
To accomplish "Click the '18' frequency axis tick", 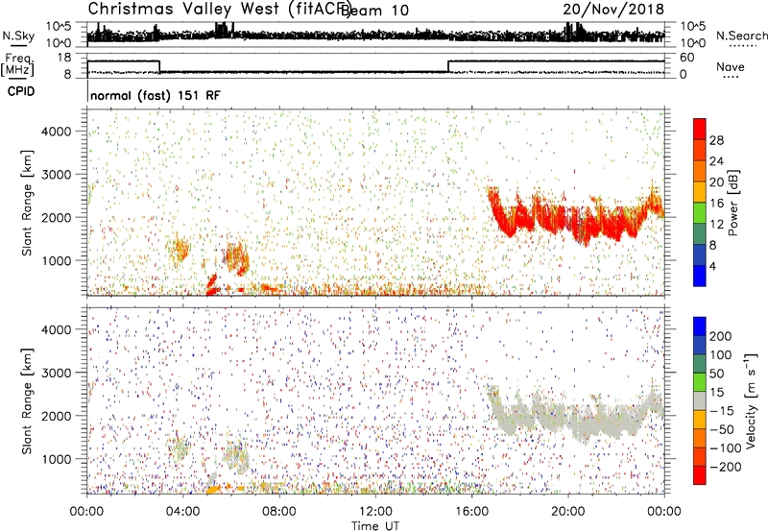I will point(64,58).
